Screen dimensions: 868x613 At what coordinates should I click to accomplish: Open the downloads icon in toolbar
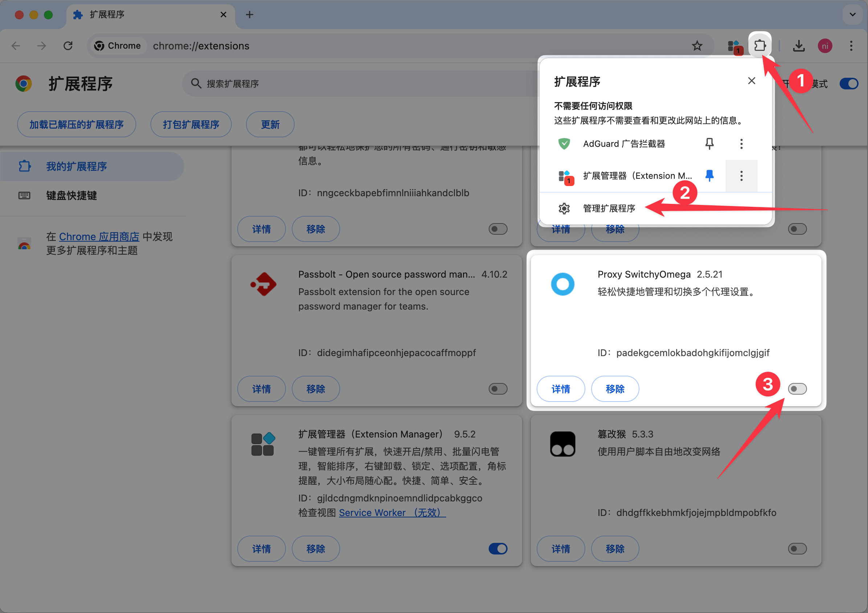tap(799, 46)
